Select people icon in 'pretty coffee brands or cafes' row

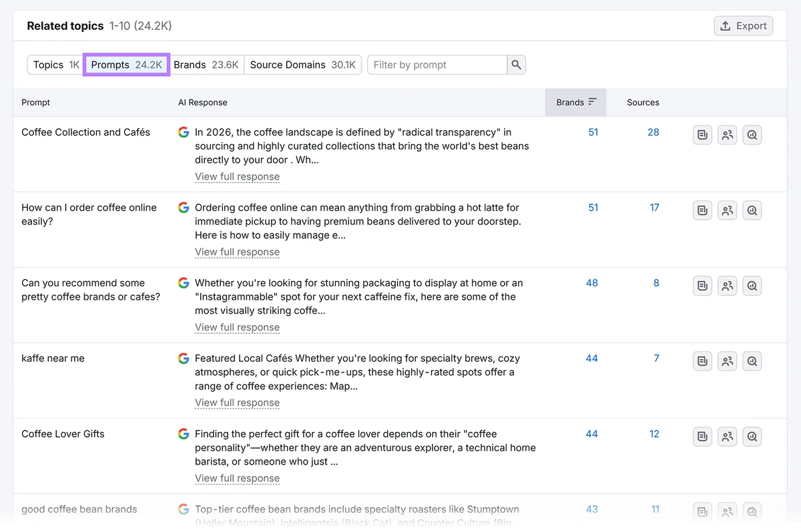(727, 286)
